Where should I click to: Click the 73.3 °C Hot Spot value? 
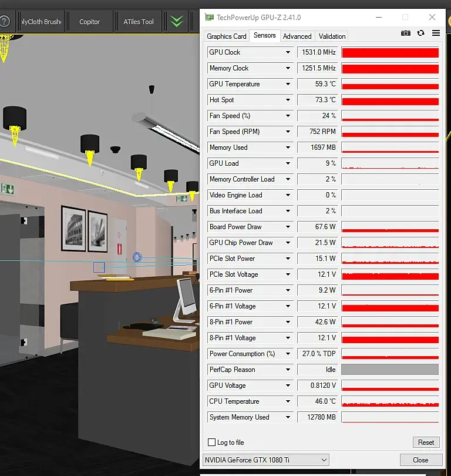317,100
